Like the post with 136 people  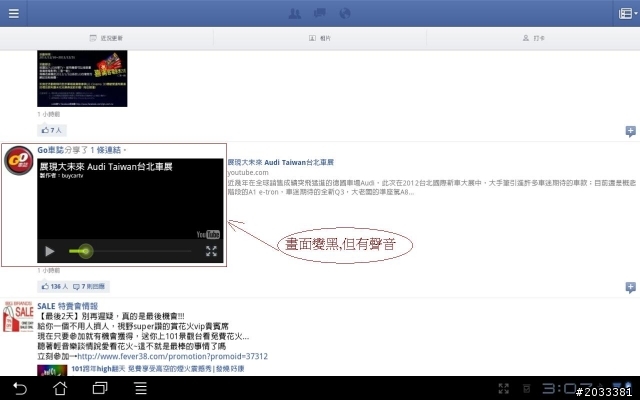pyautogui.click(x=55, y=287)
